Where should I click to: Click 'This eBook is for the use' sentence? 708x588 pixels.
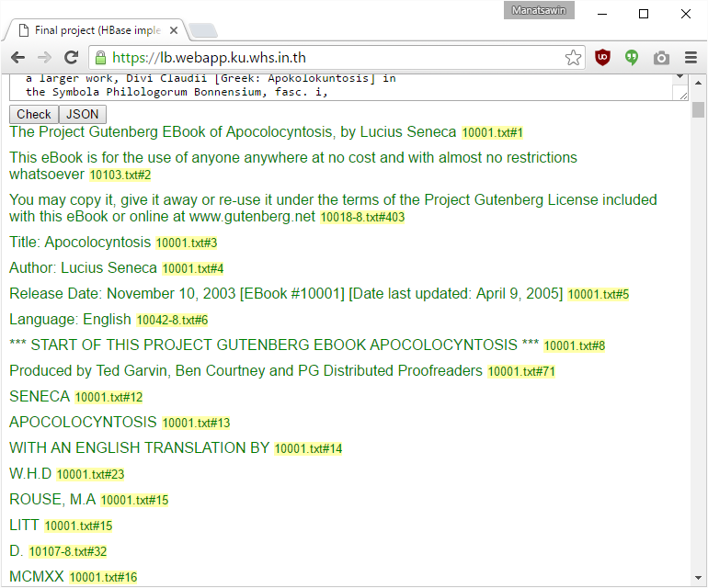click(x=293, y=165)
